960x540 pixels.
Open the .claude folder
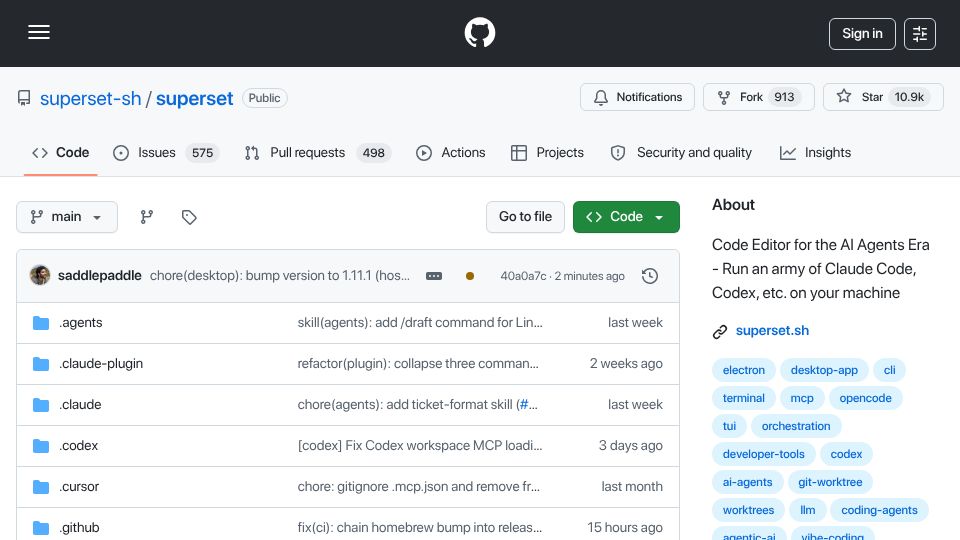pos(80,405)
